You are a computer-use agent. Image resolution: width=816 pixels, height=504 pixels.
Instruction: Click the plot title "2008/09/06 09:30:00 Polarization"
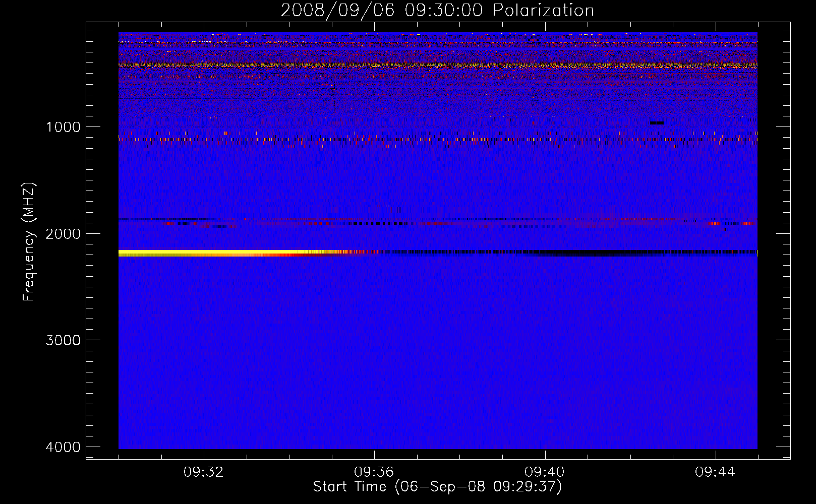[x=437, y=11]
